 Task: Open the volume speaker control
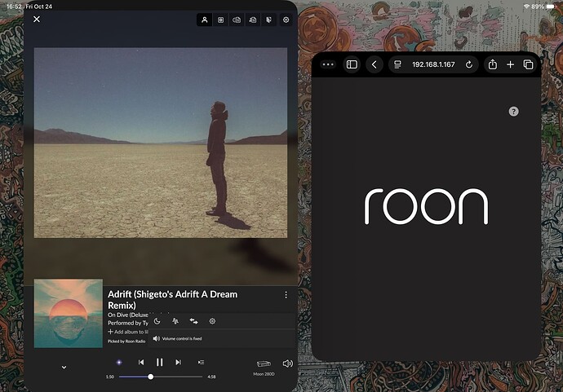click(x=287, y=363)
